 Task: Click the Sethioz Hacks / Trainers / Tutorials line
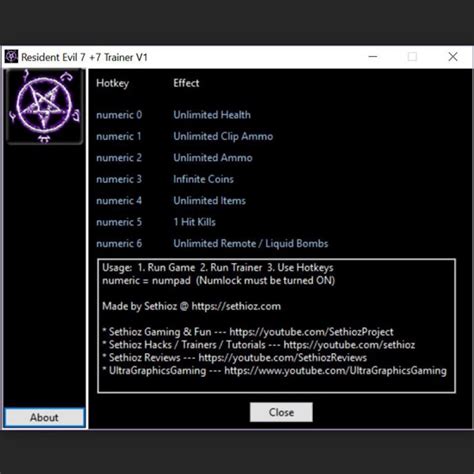pos(259,345)
